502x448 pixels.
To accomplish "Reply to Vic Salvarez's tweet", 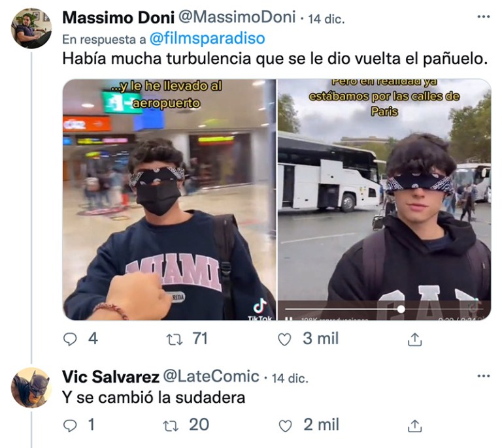I will 70,426.
